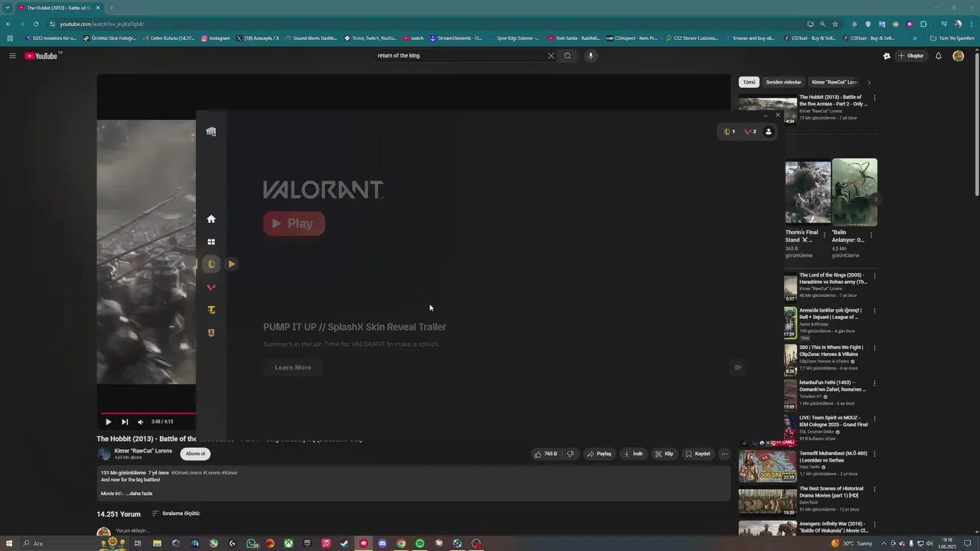Click the Chrome address bar URL
980x551 pixels.
click(x=102, y=24)
